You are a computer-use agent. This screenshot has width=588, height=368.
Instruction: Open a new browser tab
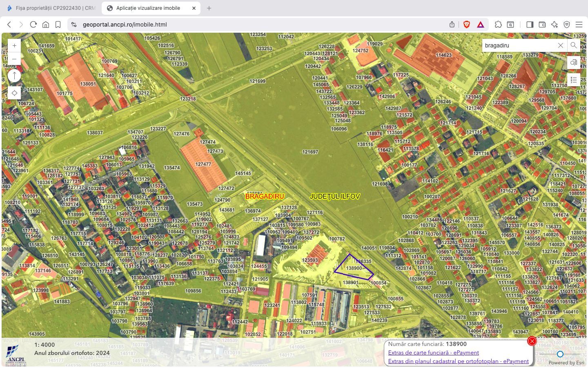209,8
